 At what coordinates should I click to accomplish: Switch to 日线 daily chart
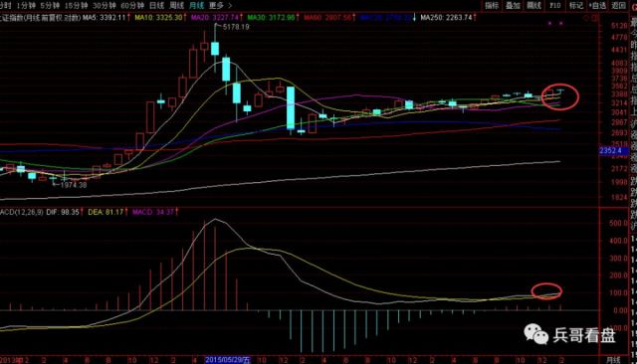(x=157, y=6)
